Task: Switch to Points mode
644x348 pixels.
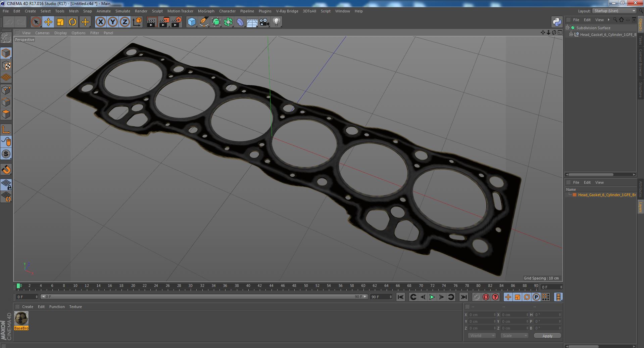Action: tap(6, 90)
